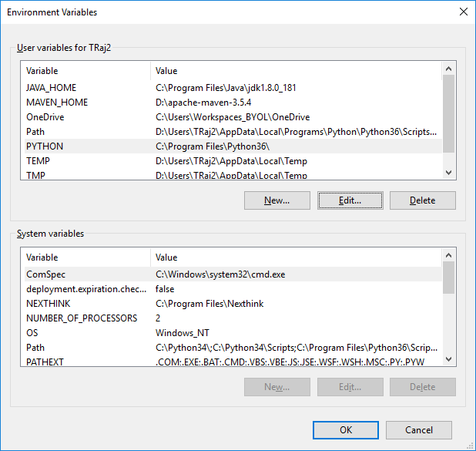The height and width of the screenshot is (451, 476).
Task: Click value C:\Program Files\Nexthink
Action: coord(210,303)
